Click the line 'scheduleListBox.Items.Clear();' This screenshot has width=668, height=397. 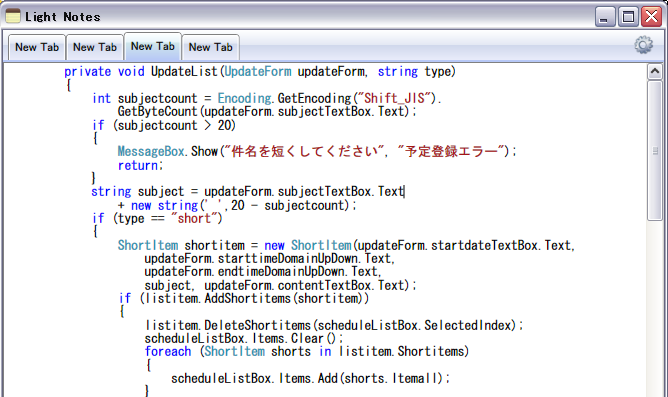[x=244, y=339]
